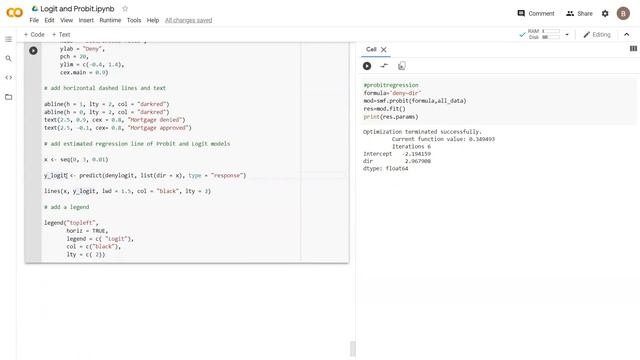640x360 pixels.
Task: Open the find and replace panel
Action: 9,58
